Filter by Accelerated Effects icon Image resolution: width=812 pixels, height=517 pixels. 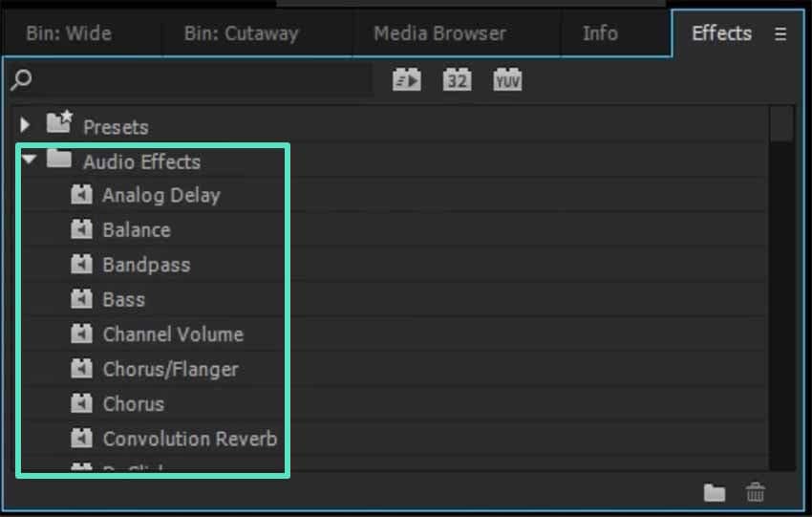point(406,80)
